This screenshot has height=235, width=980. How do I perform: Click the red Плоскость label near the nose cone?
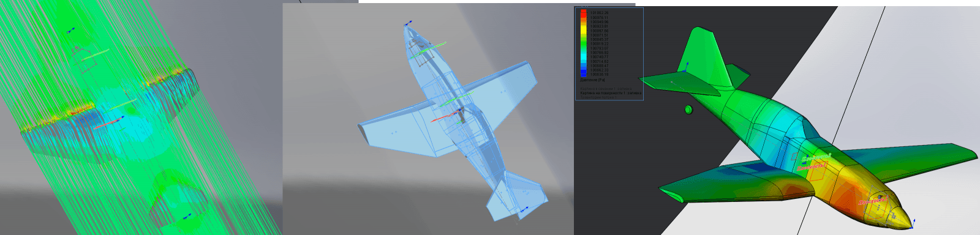pos(872,201)
